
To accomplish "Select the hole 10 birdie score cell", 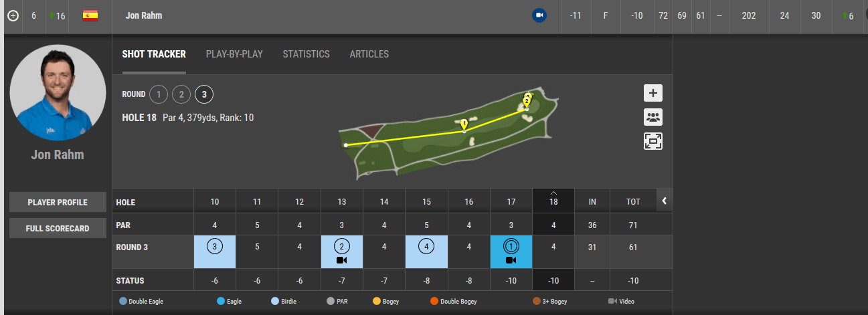I will (x=215, y=251).
